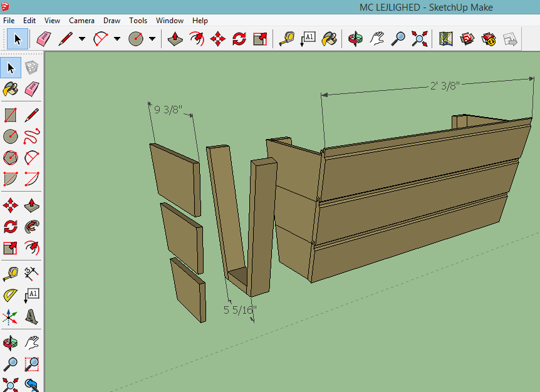Viewport: 540px width, 392px height.
Task: Click the 9 3/8" dimension label
Action: [168, 110]
